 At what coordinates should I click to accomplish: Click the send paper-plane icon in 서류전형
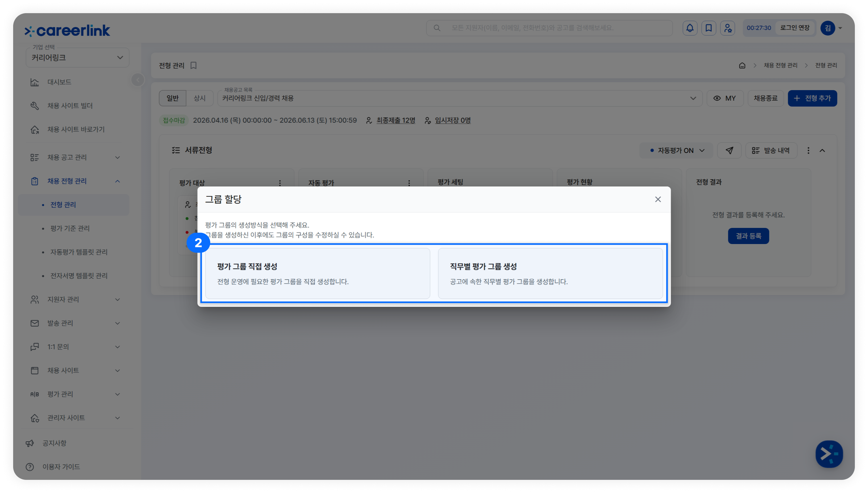pos(730,150)
